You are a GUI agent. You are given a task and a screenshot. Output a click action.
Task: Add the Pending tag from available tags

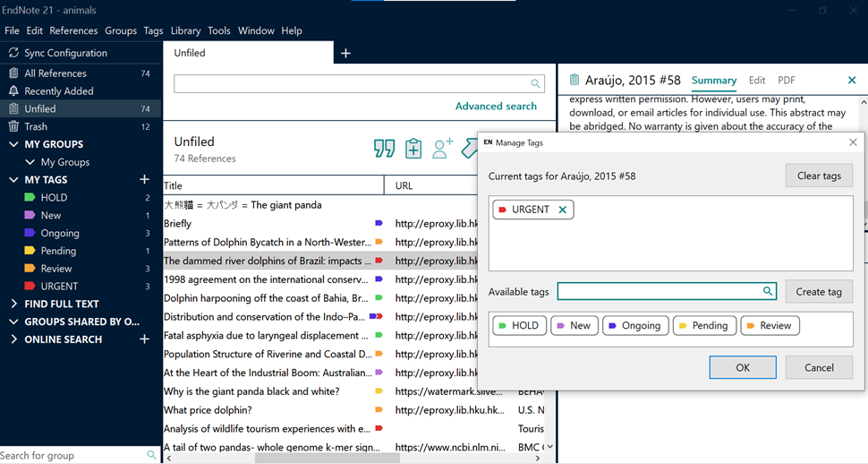tap(704, 325)
